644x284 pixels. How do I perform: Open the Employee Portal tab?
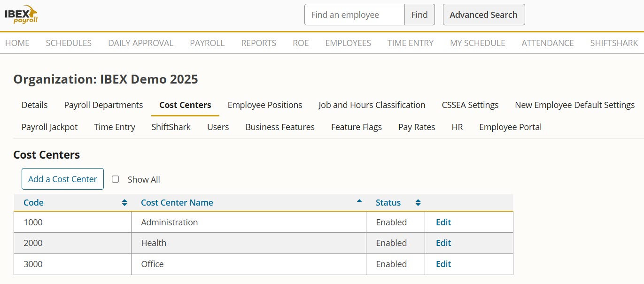click(x=511, y=127)
